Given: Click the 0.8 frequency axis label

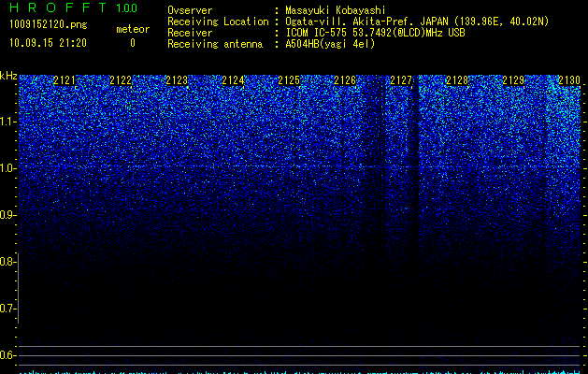Looking at the screenshot, I should [x=7, y=262].
